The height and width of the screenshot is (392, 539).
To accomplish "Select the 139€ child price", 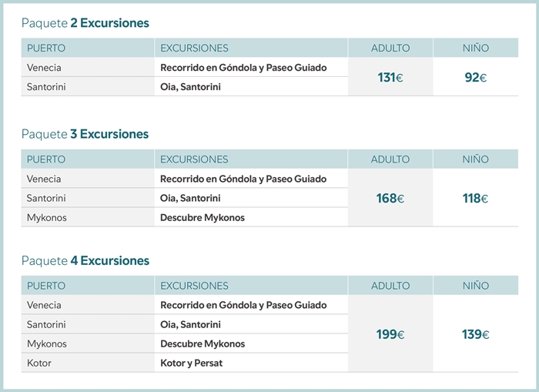I will click(x=475, y=334).
